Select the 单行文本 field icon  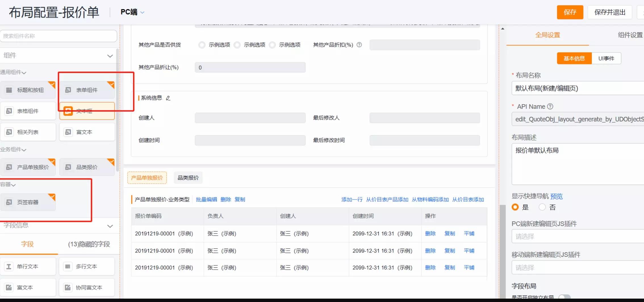click(9, 267)
